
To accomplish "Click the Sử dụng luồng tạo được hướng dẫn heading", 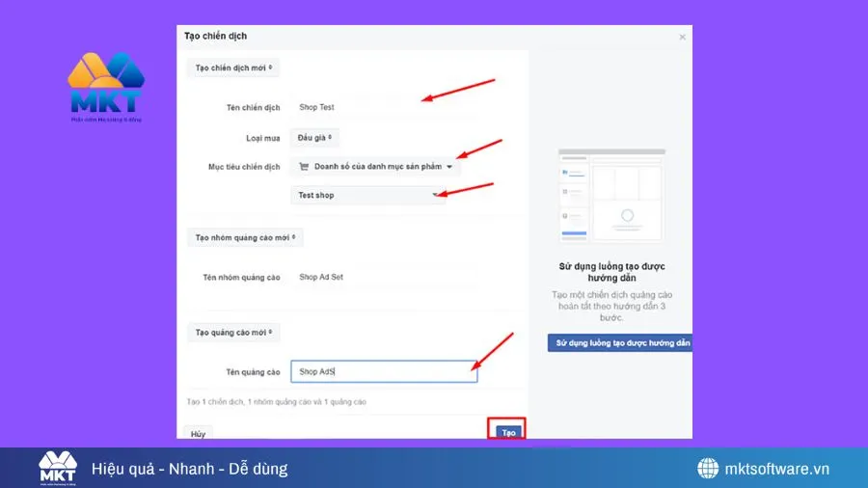I will (x=611, y=272).
